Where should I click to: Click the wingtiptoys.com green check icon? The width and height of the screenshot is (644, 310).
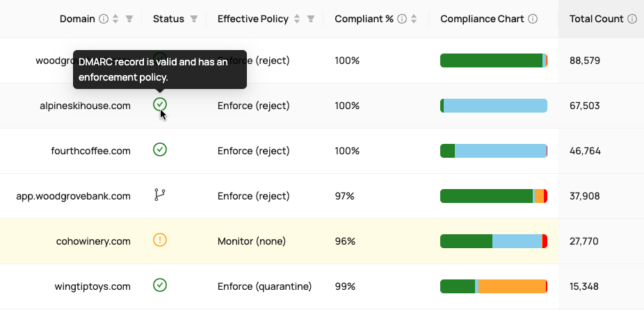tap(160, 285)
